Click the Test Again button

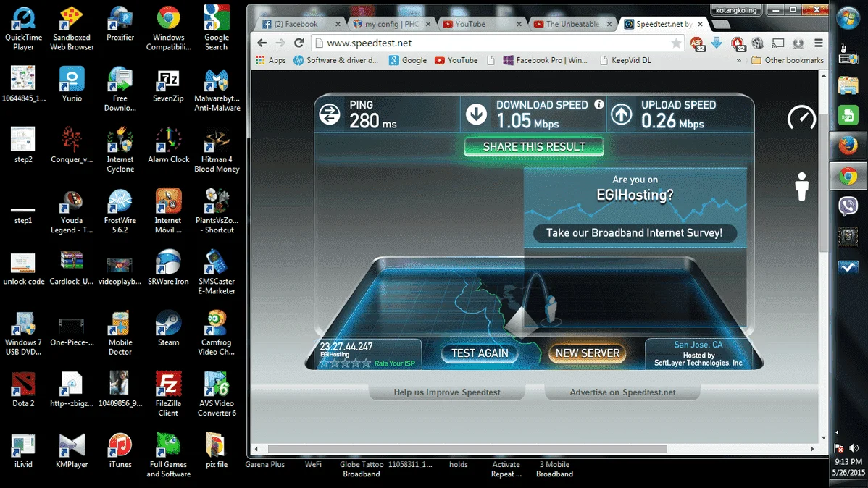(x=480, y=353)
